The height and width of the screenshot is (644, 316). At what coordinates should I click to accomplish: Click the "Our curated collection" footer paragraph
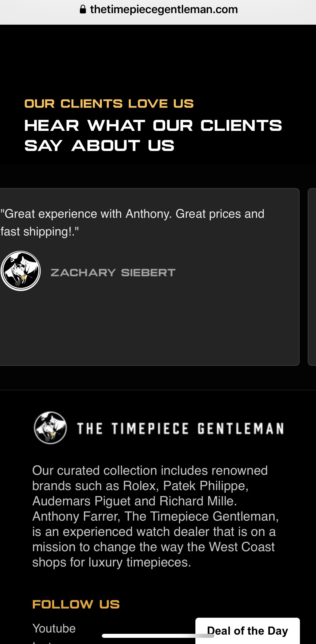155,516
